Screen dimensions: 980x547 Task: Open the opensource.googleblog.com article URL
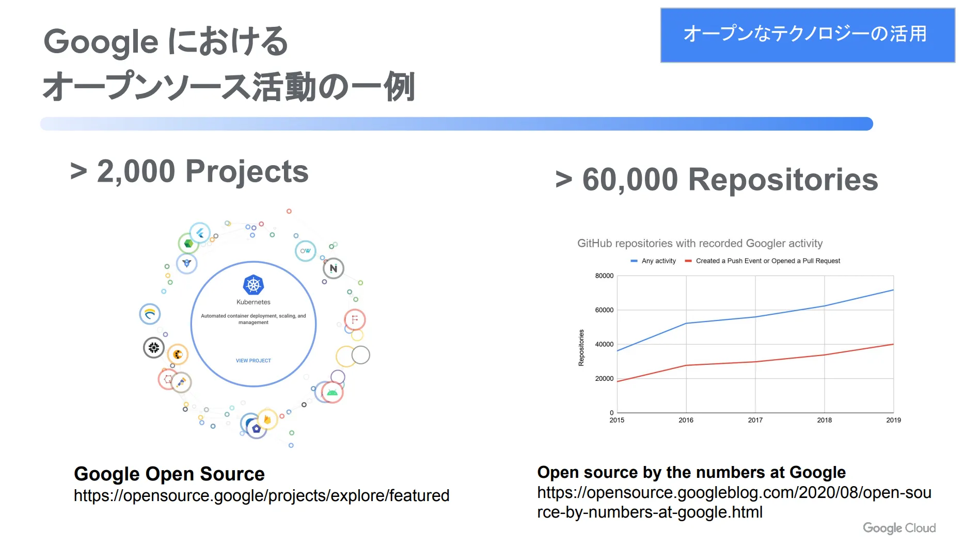[x=734, y=502]
